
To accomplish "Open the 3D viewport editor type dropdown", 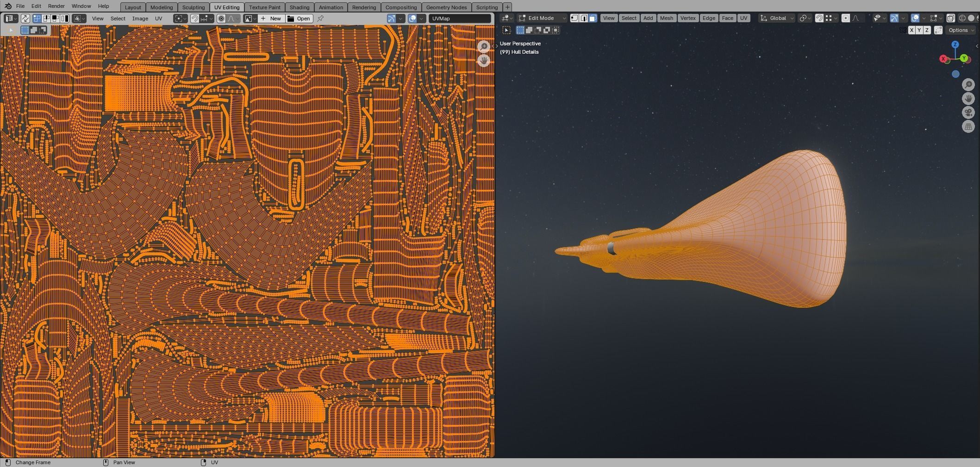I will point(507,18).
